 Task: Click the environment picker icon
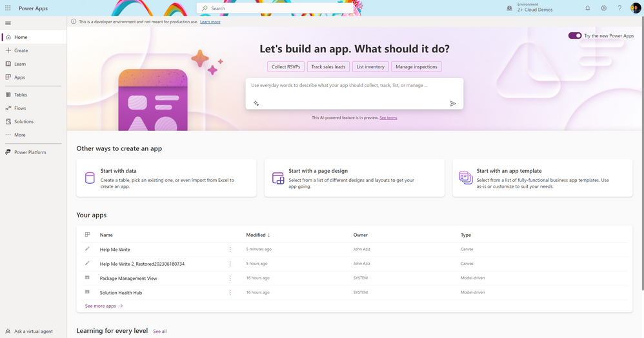[x=510, y=8]
